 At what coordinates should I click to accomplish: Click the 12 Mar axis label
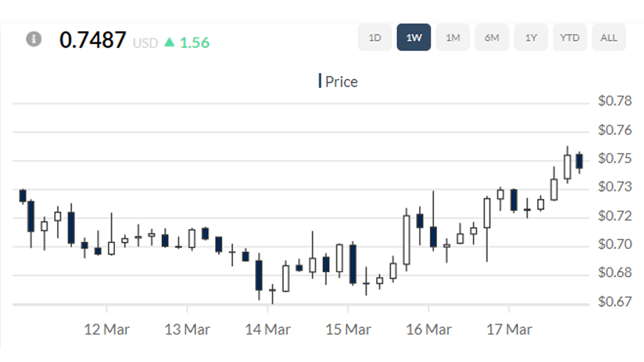coord(107,329)
